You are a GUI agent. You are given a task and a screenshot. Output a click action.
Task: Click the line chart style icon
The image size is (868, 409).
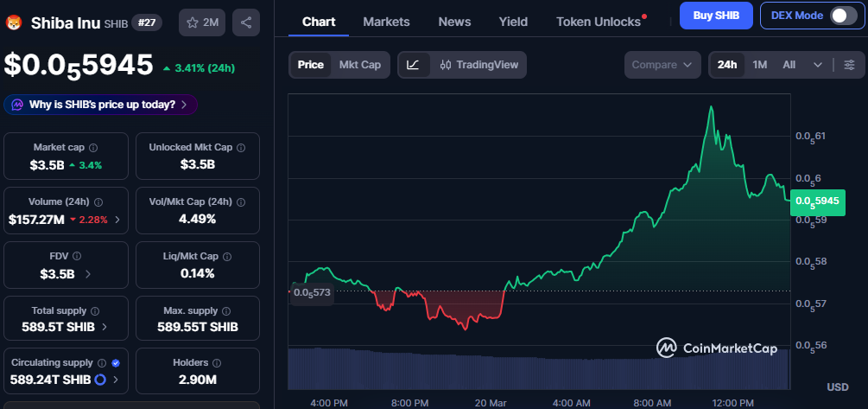pyautogui.click(x=413, y=65)
